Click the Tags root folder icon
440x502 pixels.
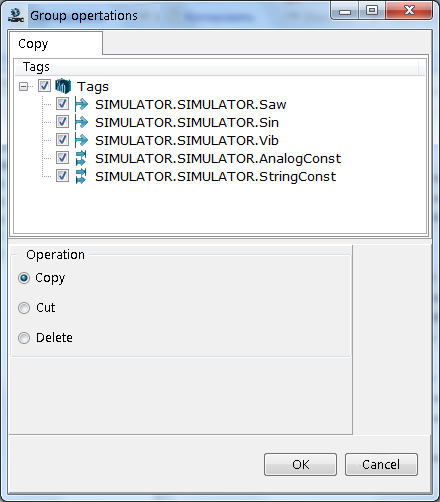[x=63, y=86]
